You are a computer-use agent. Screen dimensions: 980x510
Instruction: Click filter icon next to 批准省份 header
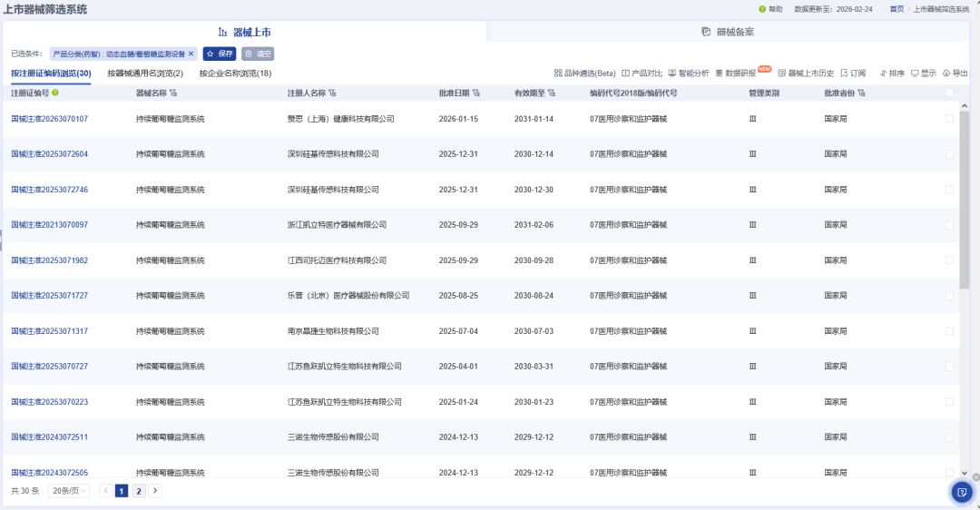click(x=862, y=93)
